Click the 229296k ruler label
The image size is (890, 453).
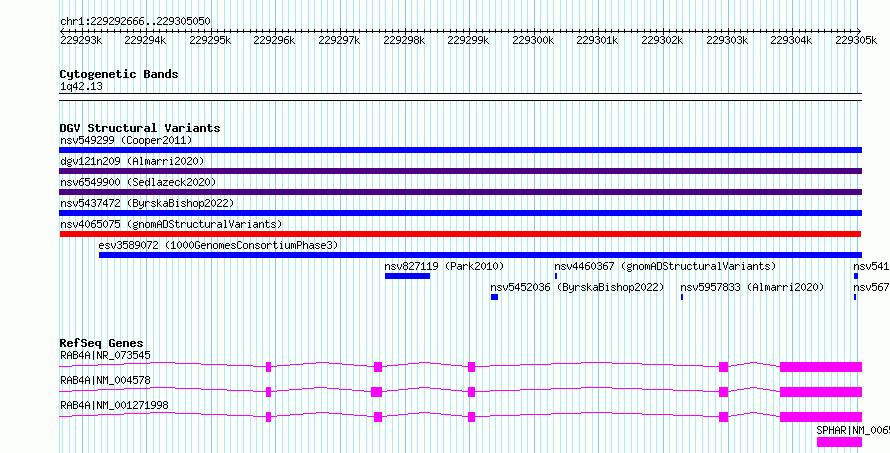pos(275,40)
